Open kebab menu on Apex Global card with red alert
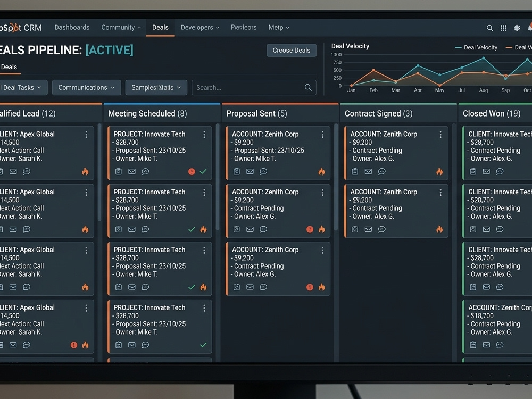The width and height of the screenshot is (532, 399). pos(86,308)
